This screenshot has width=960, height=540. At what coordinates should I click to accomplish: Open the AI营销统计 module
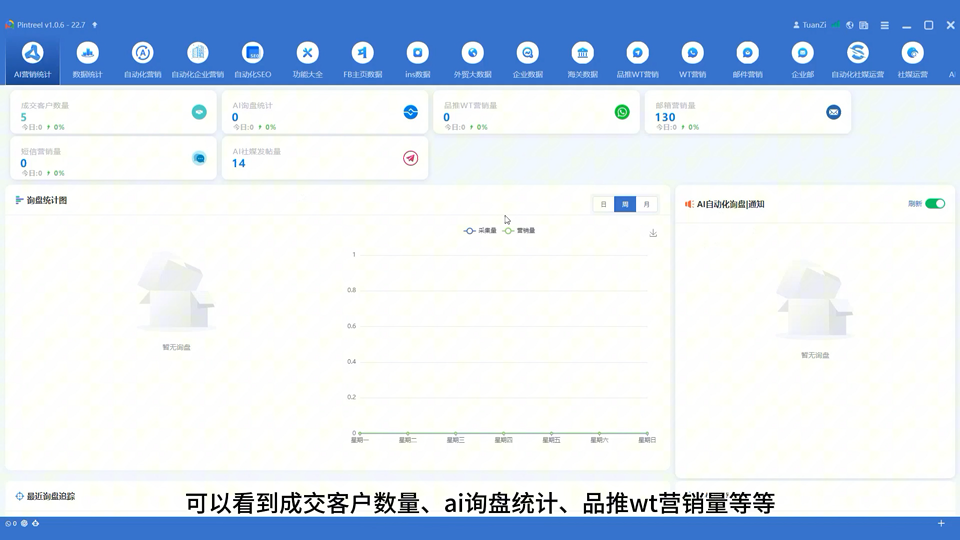coord(32,60)
